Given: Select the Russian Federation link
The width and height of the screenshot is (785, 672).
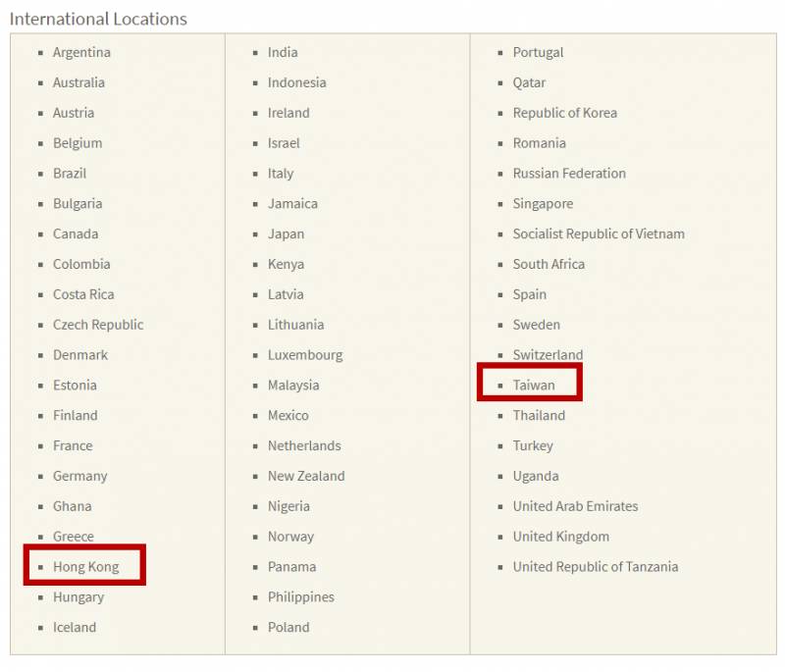Looking at the screenshot, I should pyautogui.click(x=569, y=174).
